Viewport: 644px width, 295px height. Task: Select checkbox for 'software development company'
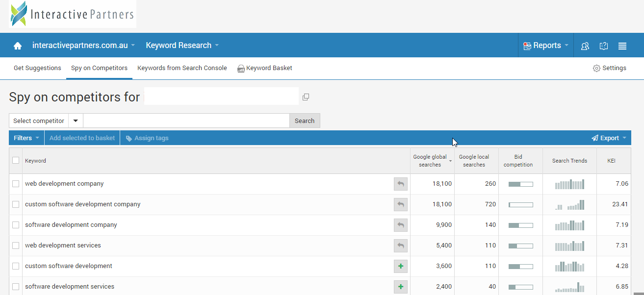click(x=16, y=225)
